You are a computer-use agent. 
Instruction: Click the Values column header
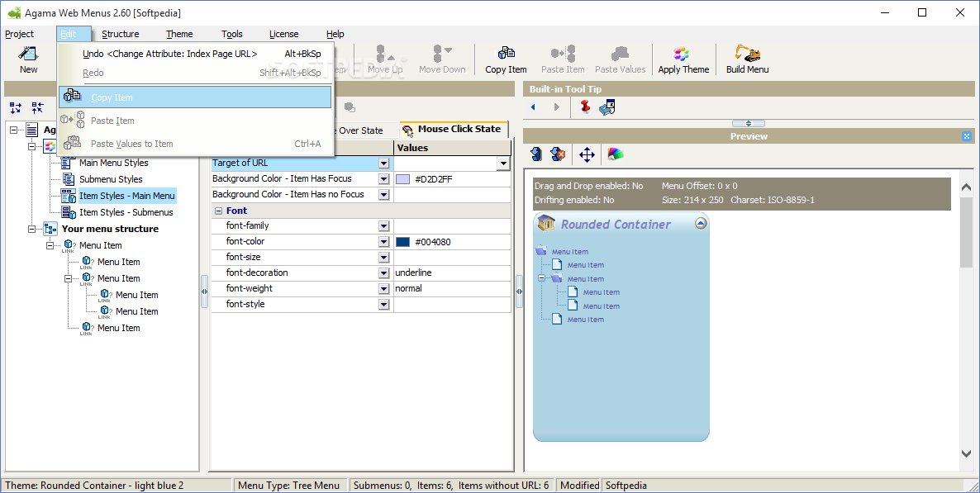click(453, 148)
